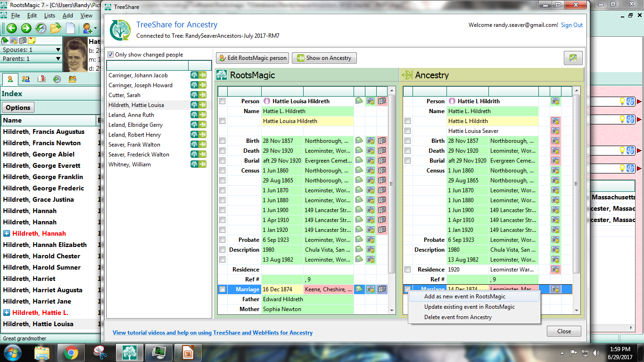Image resolution: width=644 pixels, height=362 pixels.
Task: Open the yellow to-do note icon
Action: [32, 41]
